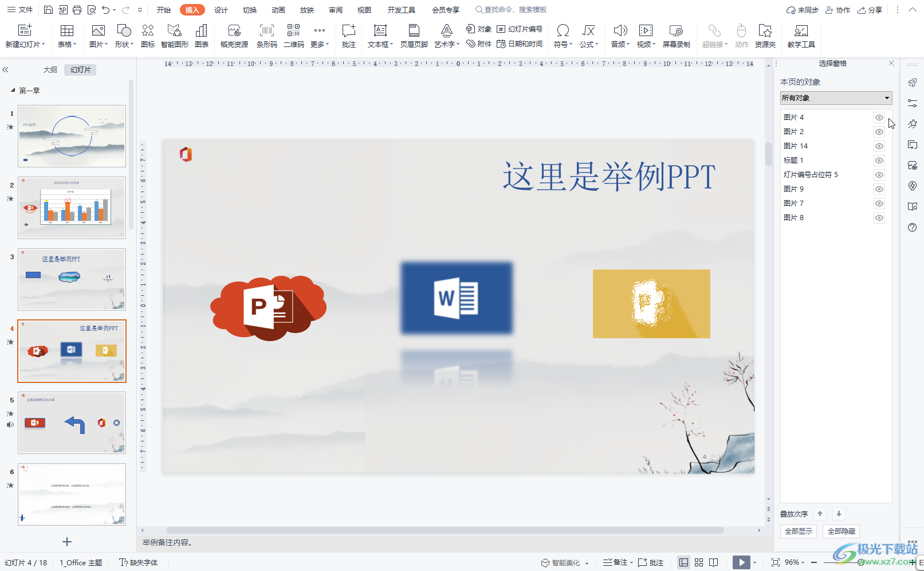Toggle visibility of 灯片编号占位符 5

pos(879,175)
